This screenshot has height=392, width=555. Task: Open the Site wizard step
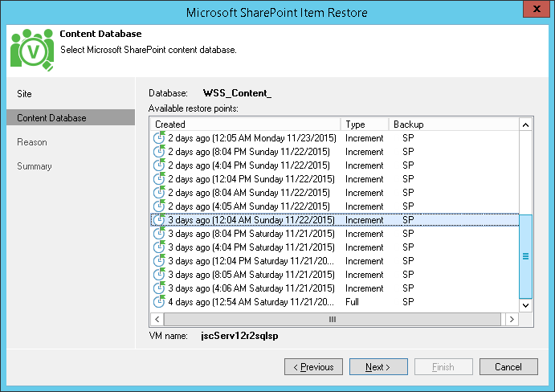point(25,94)
